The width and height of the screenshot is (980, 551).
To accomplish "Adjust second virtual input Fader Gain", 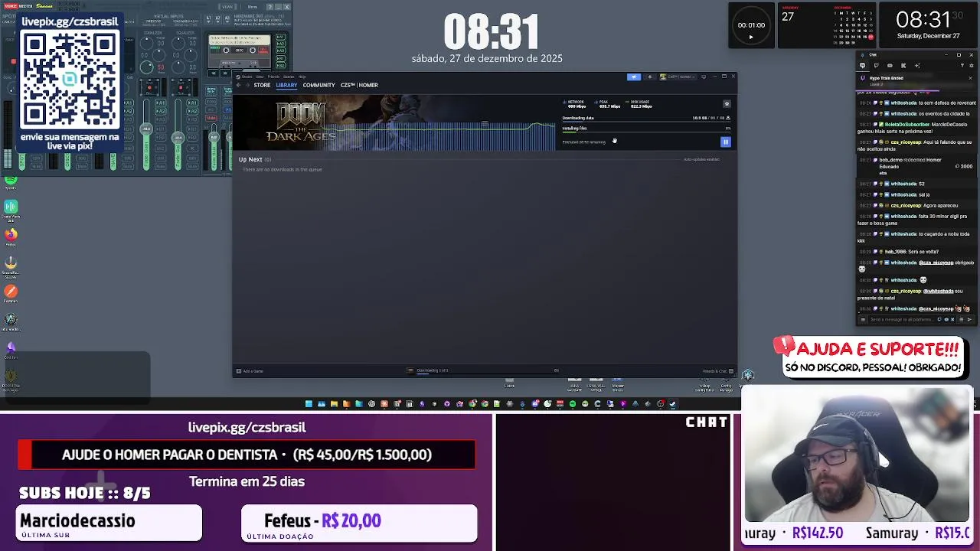I will click(178, 138).
